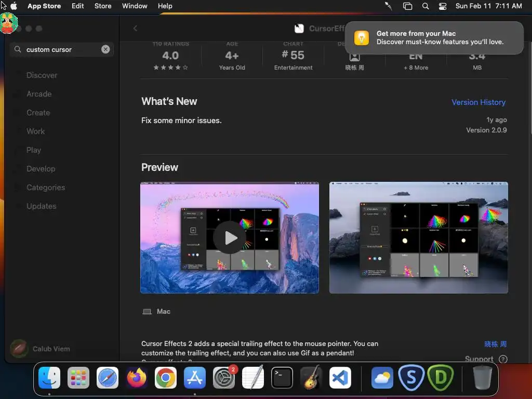This screenshot has width=532, height=399.
Task: Open TextEdit from the dock
Action: point(253,378)
